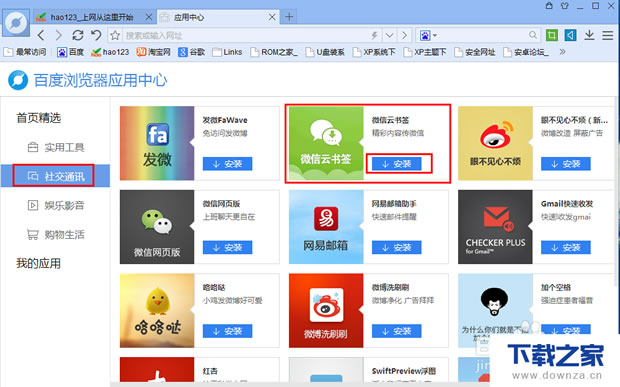Open the Baidu search engine dropdown
The width and height of the screenshot is (620, 387).
pyautogui.click(x=429, y=36)
